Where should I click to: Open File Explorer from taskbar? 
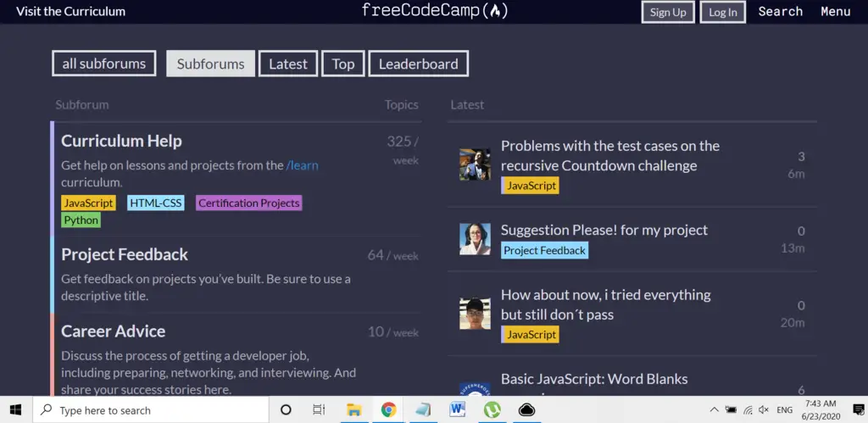pyautogui.click(x=353, y=409)
